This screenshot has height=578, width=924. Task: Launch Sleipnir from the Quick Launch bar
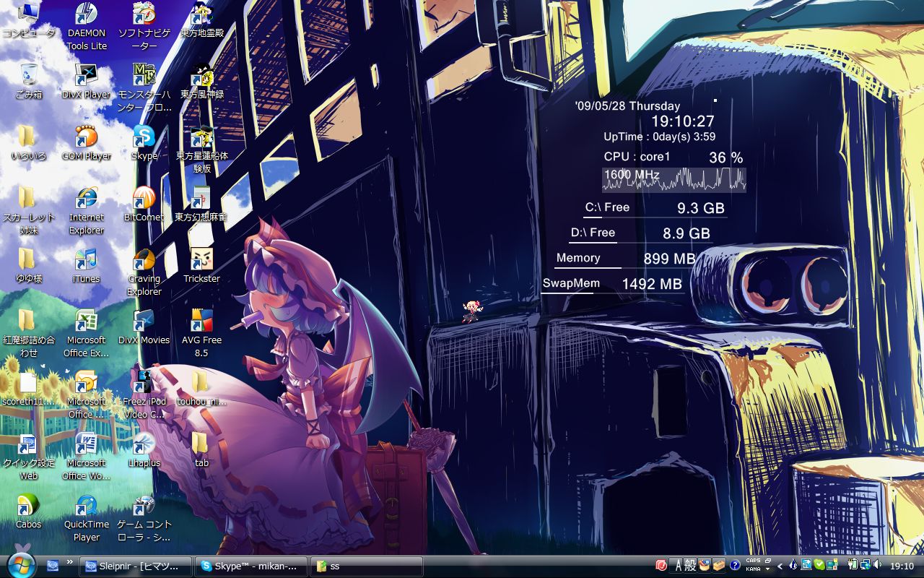53,566
